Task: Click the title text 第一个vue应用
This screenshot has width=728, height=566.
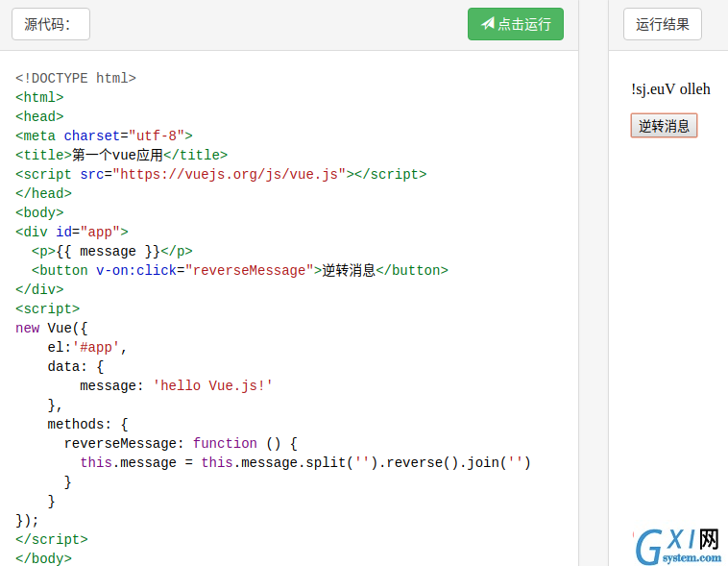Action: click(x=117, y=155)
